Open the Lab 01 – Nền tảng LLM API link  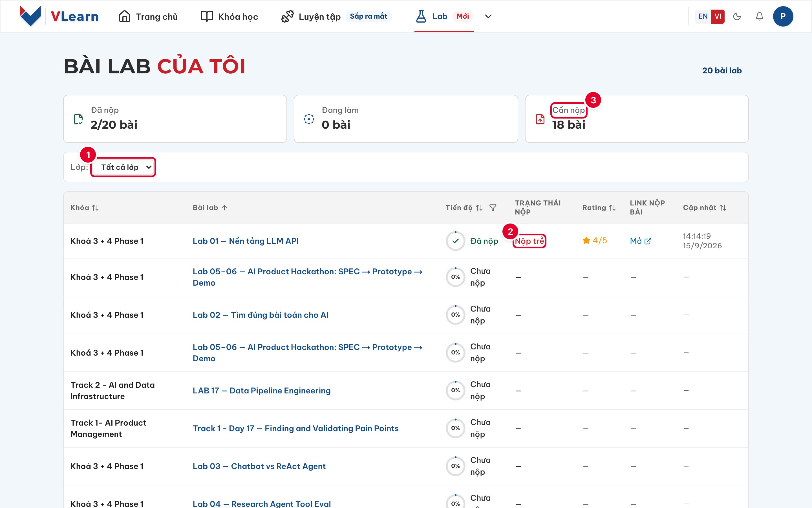246,241
